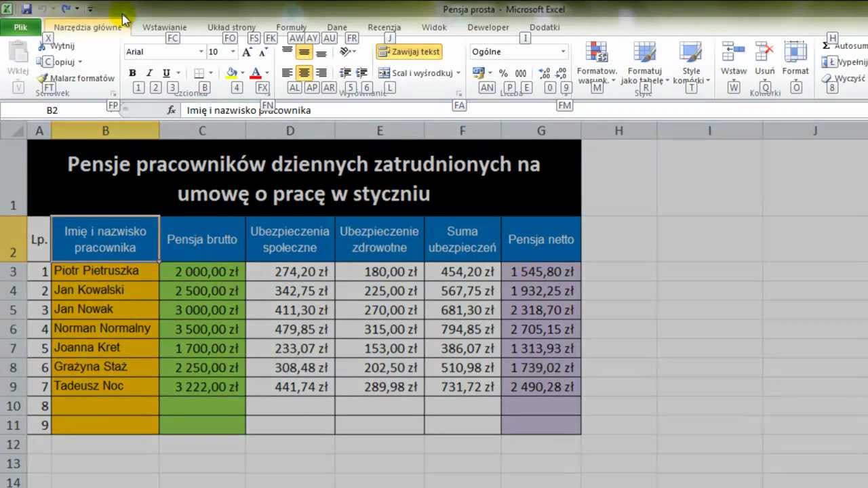This screenshot has width=868, height=488.
Task: Click the Wytnij scissors icon
Action: (42, 46)
